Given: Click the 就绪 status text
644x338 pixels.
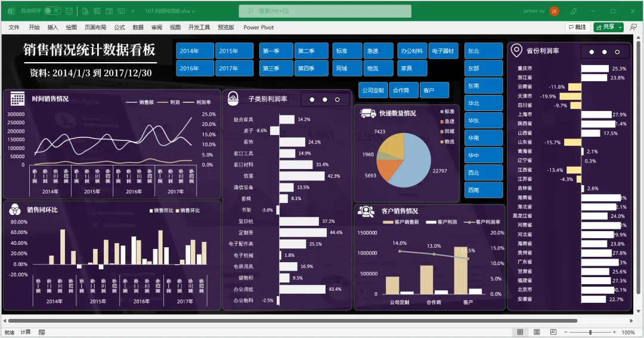Looking at the screenshot, I should pyautogui.click(x=10, y=332).
